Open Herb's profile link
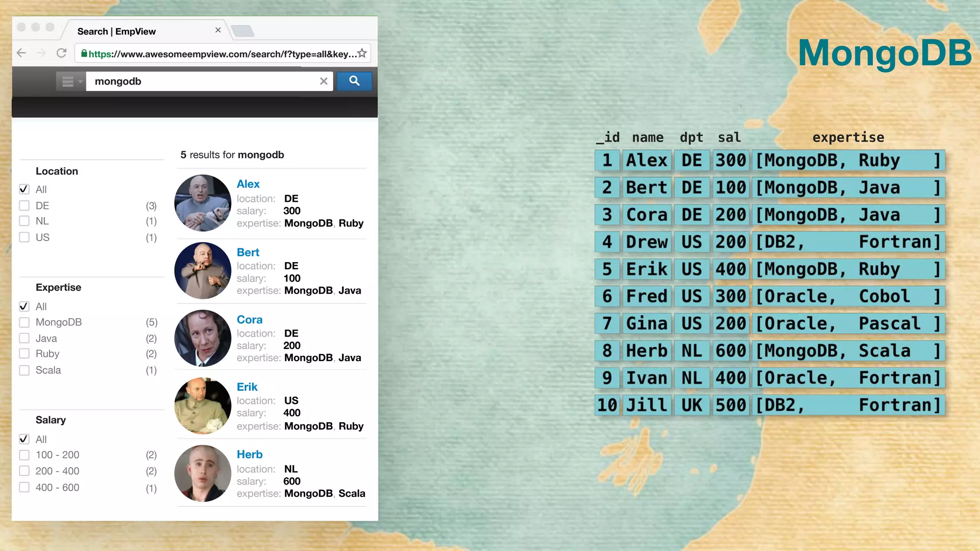The image size is (980, 551). click(249, 454)
